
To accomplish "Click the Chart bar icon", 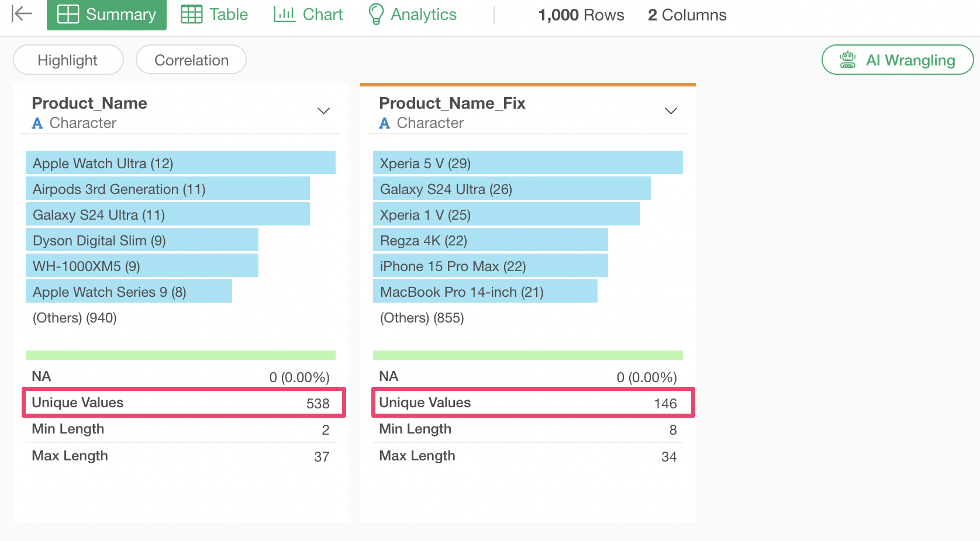I will point(284,15).
